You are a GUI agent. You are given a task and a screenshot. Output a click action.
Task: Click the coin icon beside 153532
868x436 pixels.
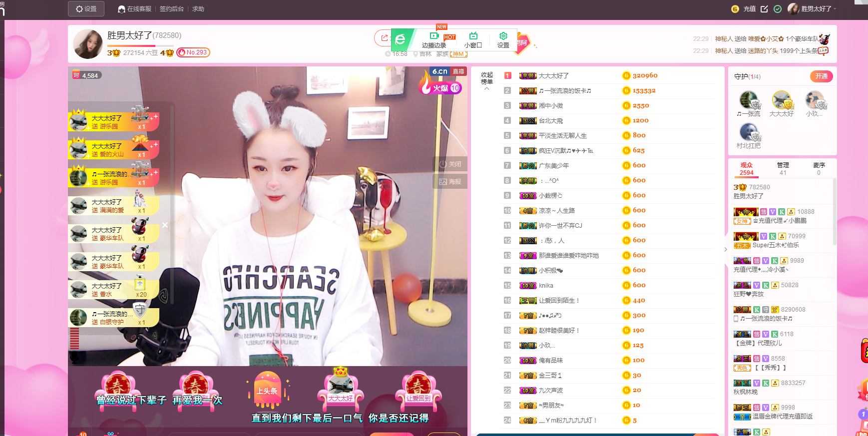coord(626,91)
